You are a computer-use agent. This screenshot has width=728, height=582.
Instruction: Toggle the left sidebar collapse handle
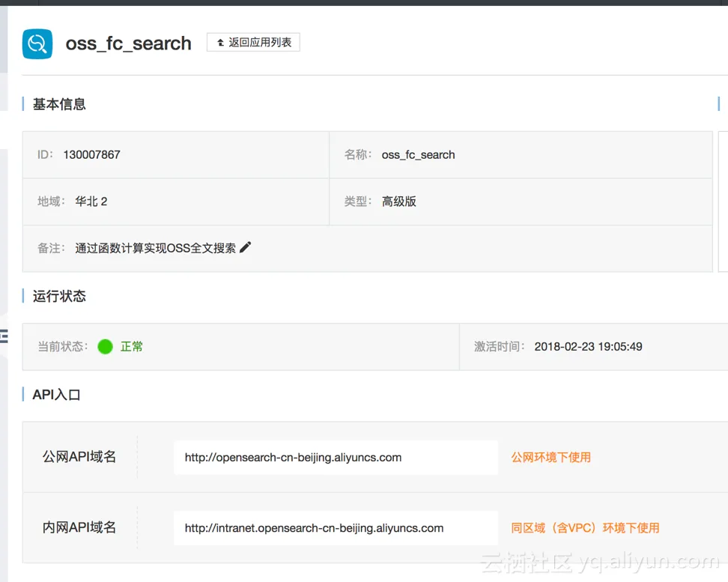click(4, 336)
